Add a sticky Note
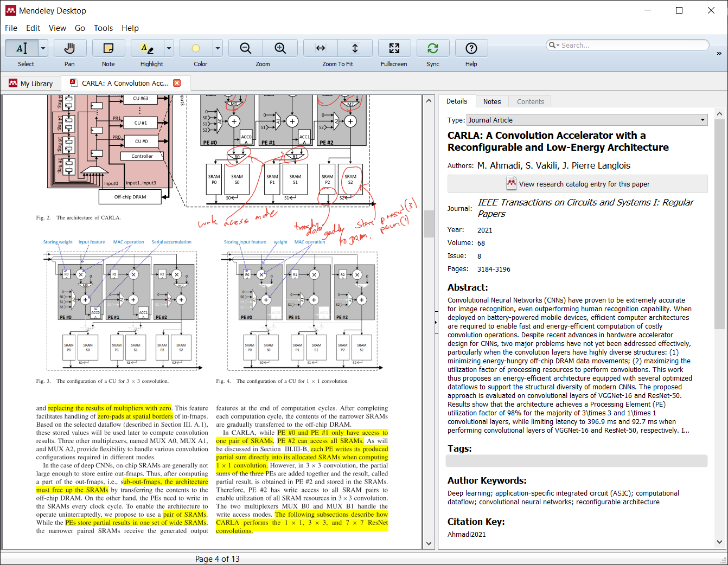 pyautogui.click(x=108, y=48)
